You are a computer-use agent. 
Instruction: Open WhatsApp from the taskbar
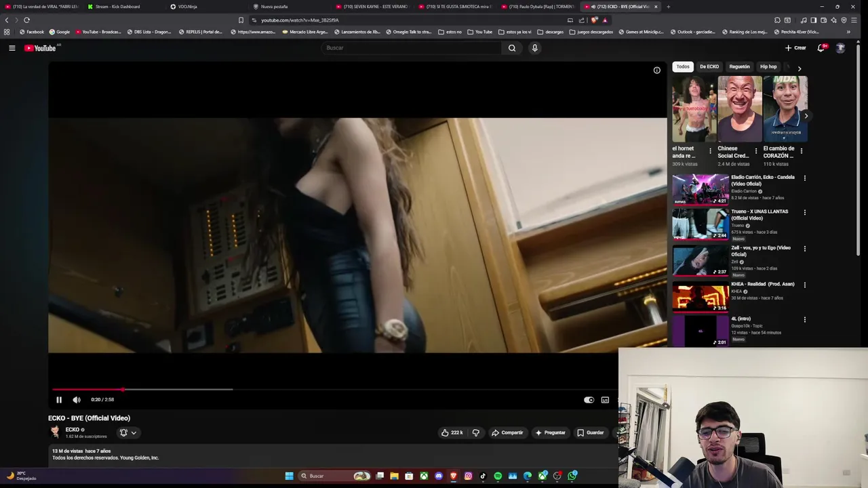[x=572, y=476]
